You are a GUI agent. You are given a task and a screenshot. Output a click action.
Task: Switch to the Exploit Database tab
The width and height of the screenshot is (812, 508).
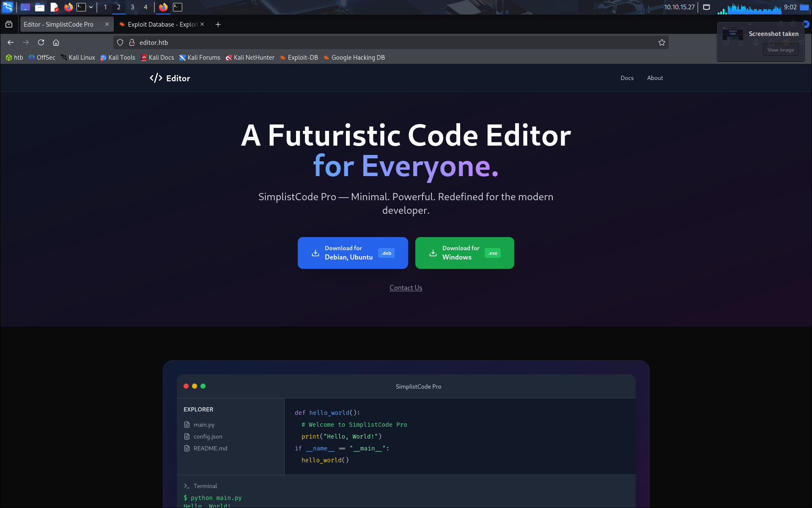coord(161,25)
